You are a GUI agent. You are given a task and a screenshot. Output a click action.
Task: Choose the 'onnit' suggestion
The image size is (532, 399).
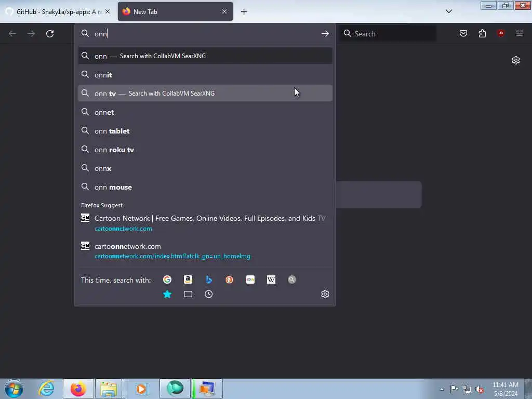point(205,75)
